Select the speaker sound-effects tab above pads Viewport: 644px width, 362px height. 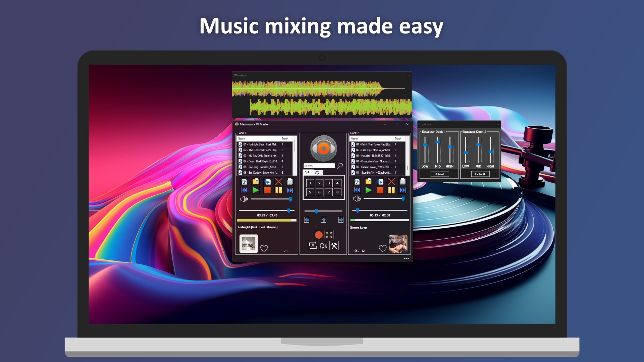coord(307,173)
